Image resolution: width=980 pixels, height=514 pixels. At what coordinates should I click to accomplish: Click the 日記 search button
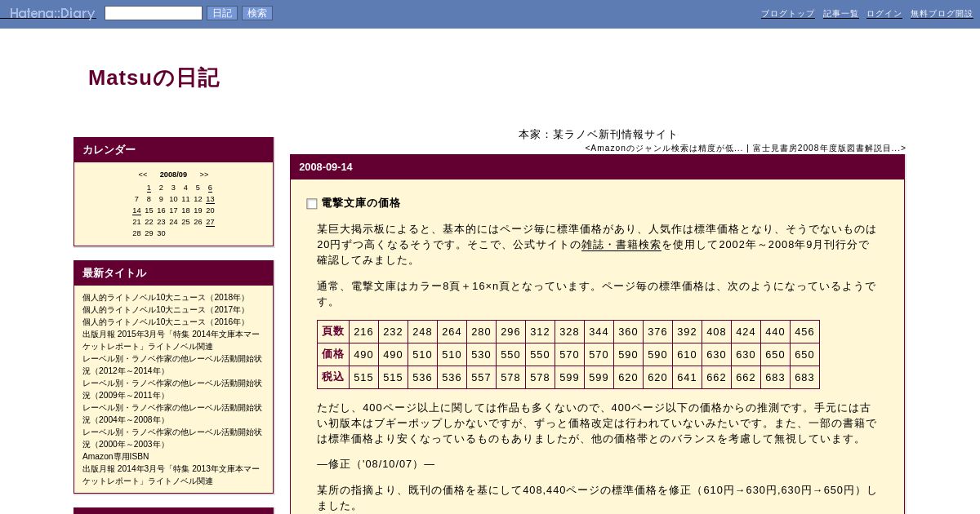(222, 13)
